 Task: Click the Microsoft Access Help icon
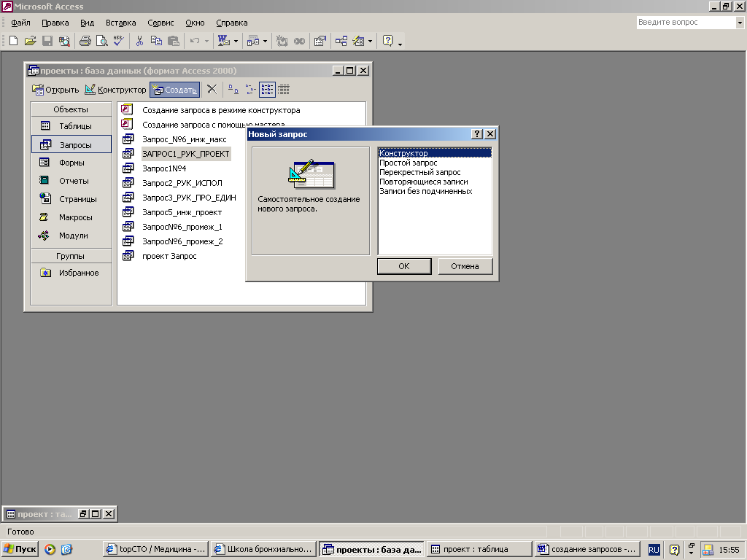tap(388, 41)
